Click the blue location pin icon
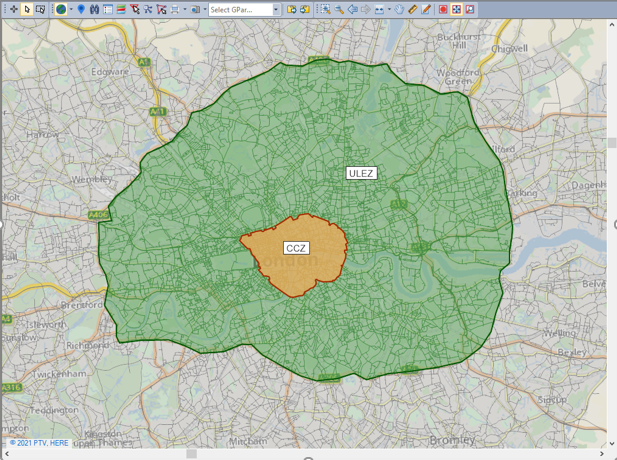 tap(82, 9)
